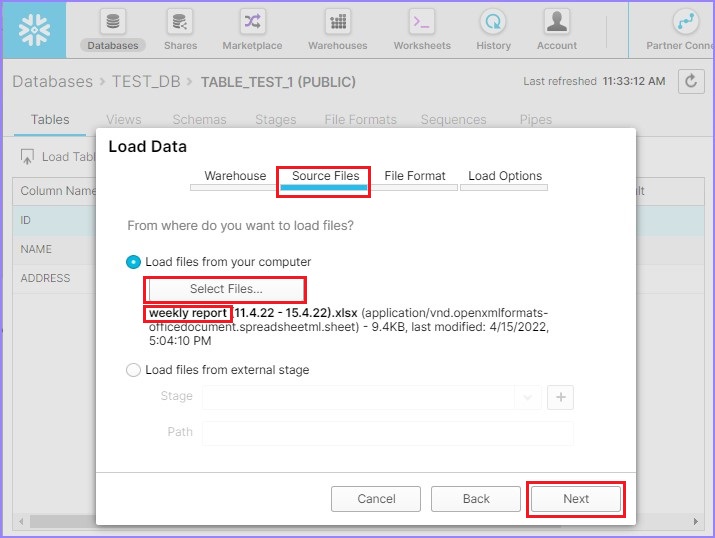Select Load files from your computer
The width and height of the screenshot is (715, 538).
pos(133,262)
